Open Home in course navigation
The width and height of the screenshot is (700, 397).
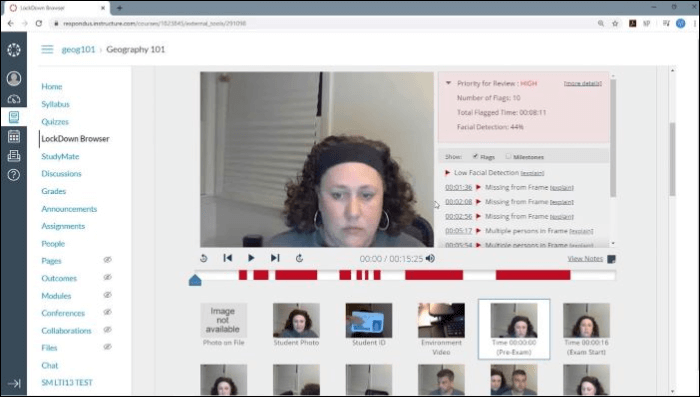[x=52, y=87]
